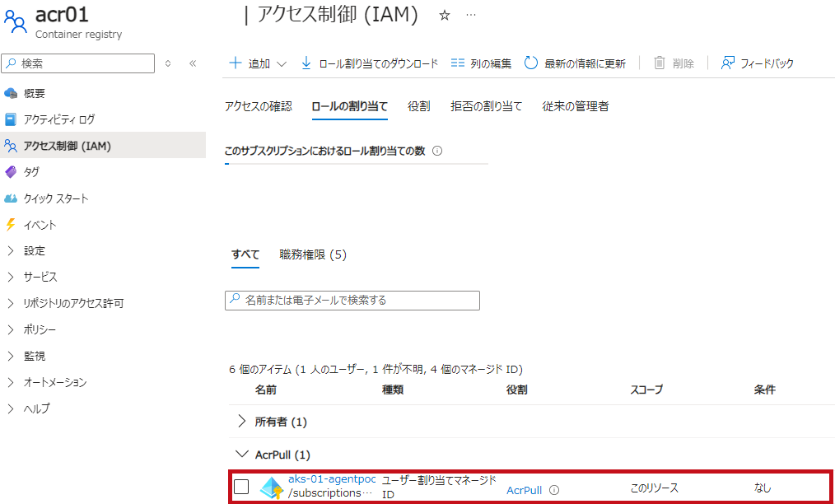
Task: Click 最新の情報に更新 button
Action: 575,63
